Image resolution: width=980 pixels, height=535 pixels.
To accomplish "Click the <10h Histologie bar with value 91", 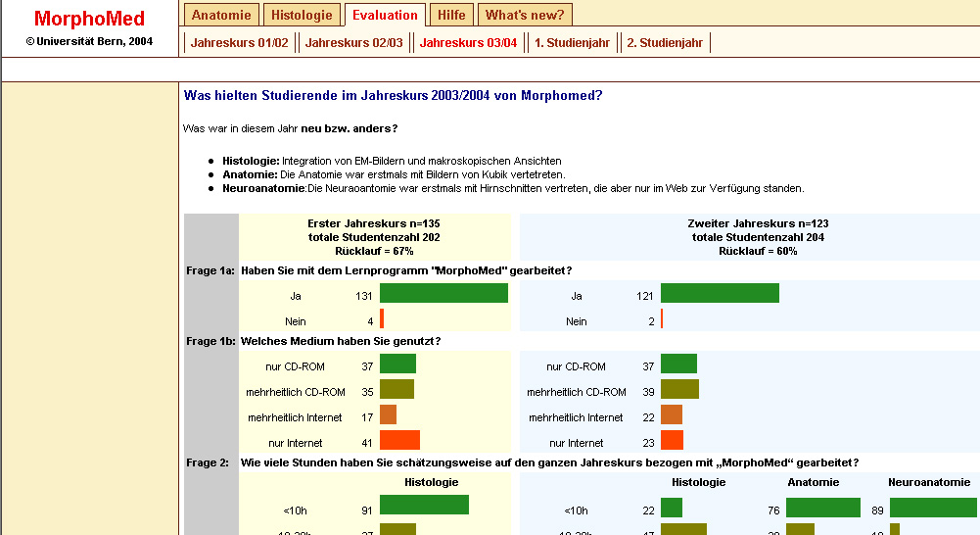I will pyautogui.click(x=424, y=505).
